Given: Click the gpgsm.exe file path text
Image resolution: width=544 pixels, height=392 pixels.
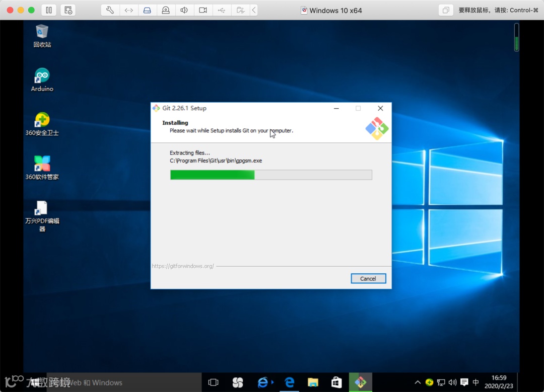Looking at the screenshot, I should pyautogui.click(x=216, y=161).
